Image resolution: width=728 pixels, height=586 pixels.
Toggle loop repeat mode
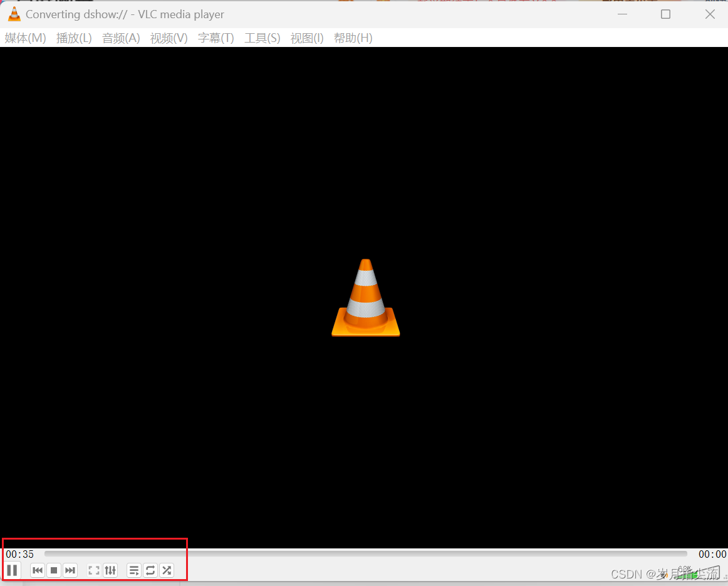150,570
